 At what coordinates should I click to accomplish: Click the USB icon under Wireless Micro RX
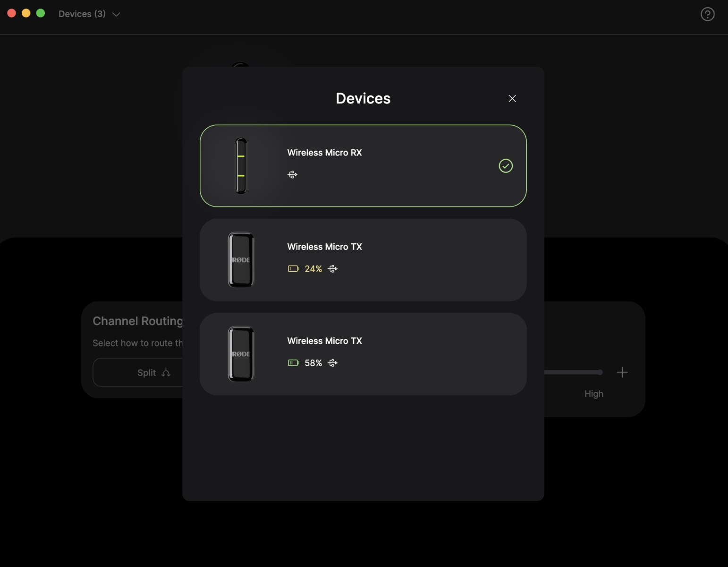[293, 175]
